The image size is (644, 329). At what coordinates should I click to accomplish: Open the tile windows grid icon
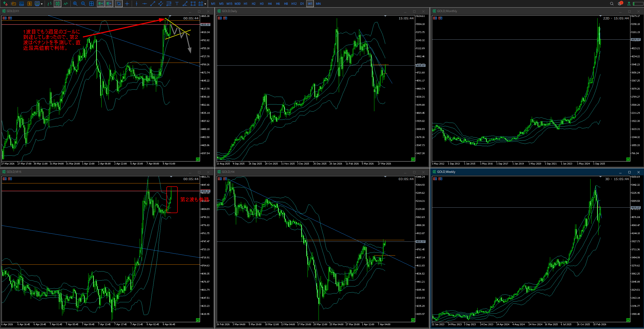(91, 4)
